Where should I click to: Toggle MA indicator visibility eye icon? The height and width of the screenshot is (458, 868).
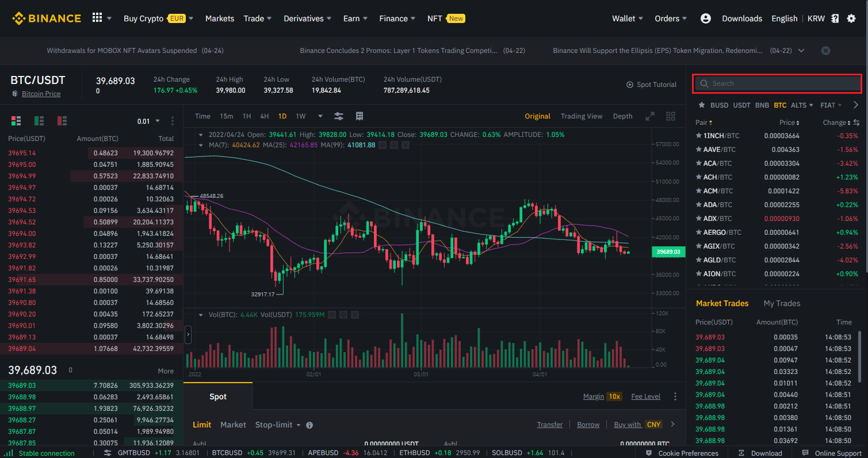383,145
